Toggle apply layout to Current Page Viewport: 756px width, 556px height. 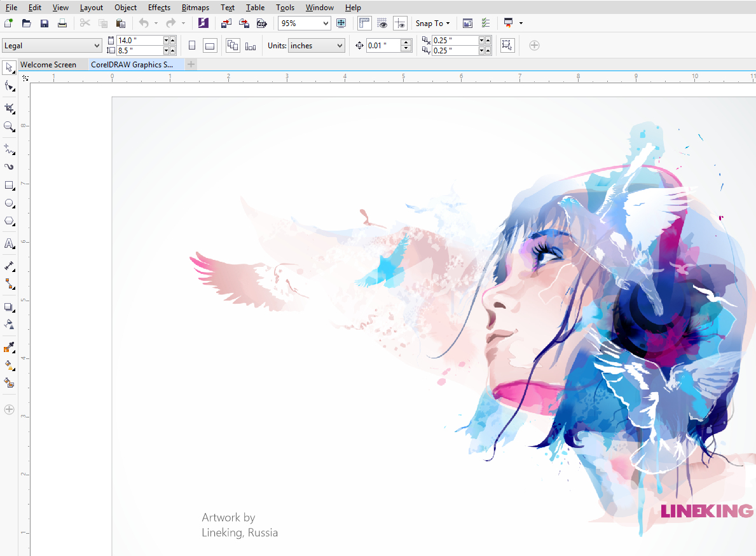[251, 46]
